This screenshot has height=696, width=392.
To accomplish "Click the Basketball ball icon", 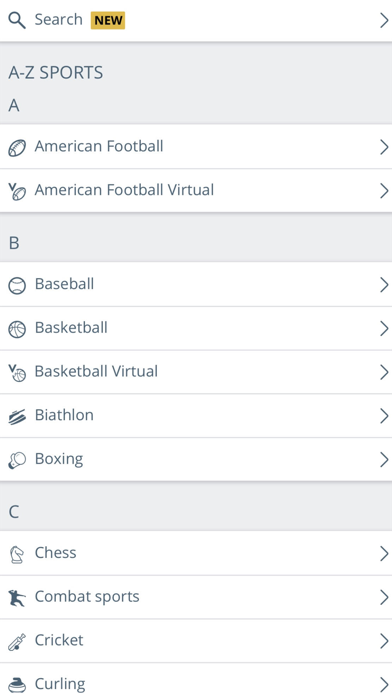I will pos(17,329).
